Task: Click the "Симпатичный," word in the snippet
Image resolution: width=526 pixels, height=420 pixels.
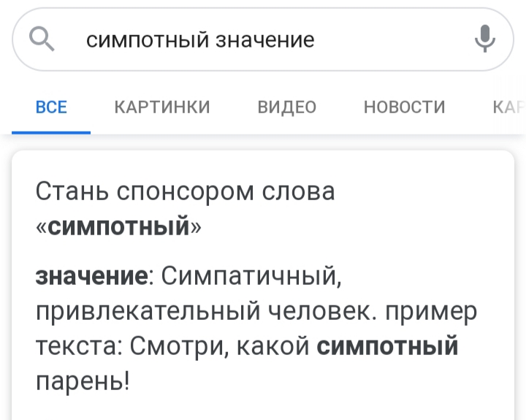Action: pos(250,277)
